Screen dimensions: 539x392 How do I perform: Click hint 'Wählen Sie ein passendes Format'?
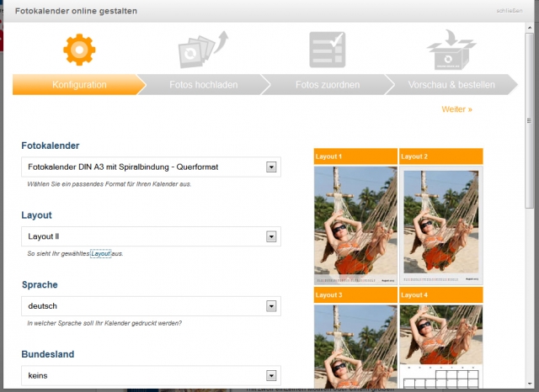coord(109,184)
